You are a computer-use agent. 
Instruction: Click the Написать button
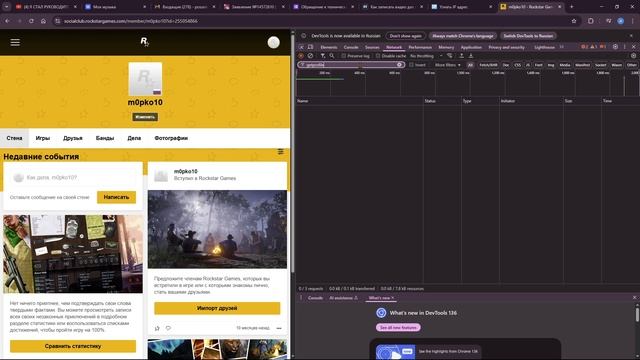[116, 197]
